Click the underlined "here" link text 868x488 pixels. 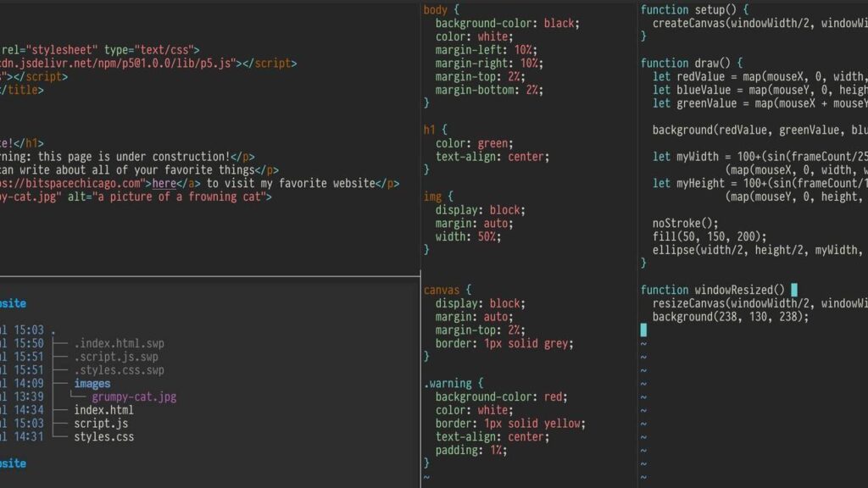(164, 183)
